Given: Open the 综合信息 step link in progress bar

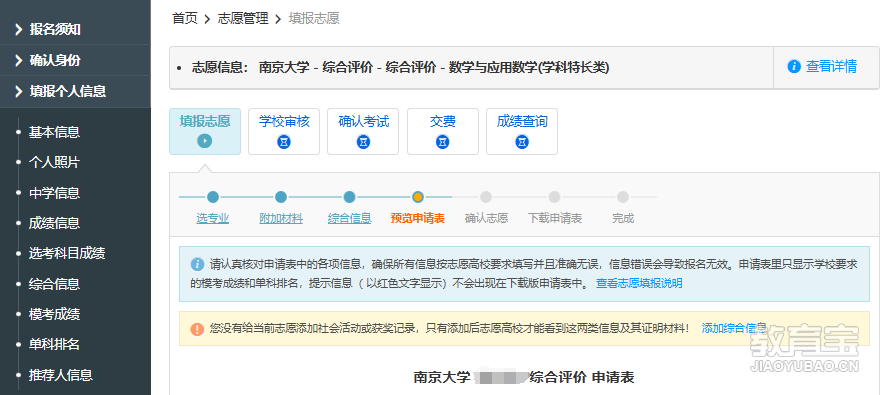Looking at the screenshot, I should point(350,218).
